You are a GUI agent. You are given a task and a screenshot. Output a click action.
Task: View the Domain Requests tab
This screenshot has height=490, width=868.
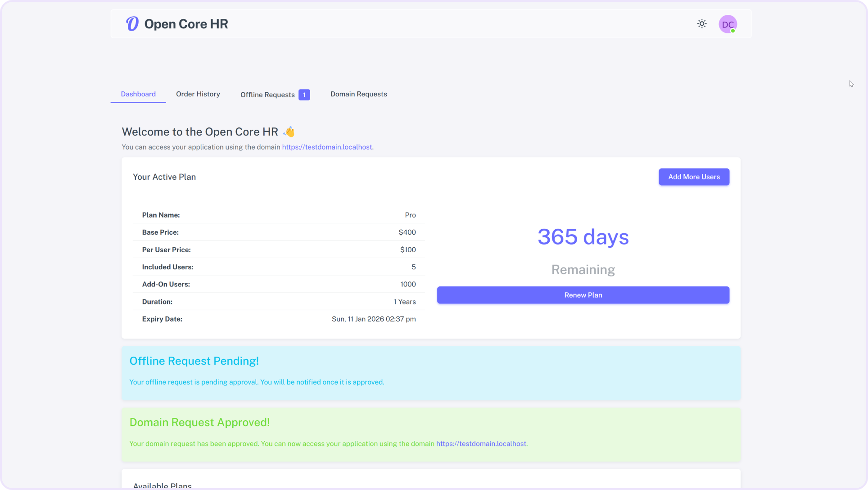[x=358, y=94]
